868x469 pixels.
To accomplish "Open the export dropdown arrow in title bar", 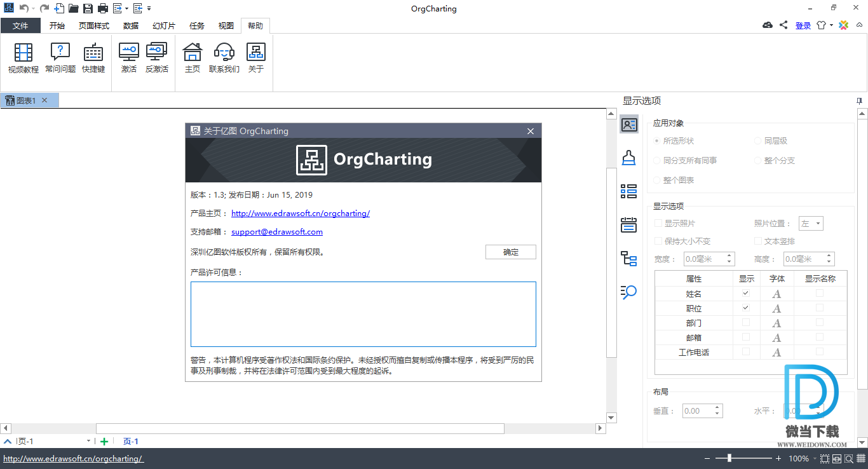I will 126,9.
